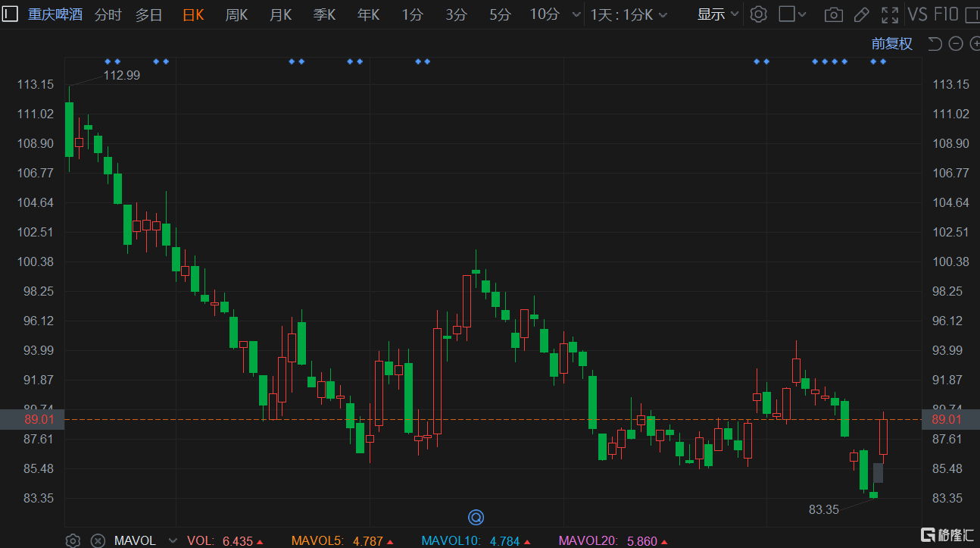Viewport: 980px width, 548px height.
Task: Click the 112.99 high price label
Action: (x=122, y=75)
